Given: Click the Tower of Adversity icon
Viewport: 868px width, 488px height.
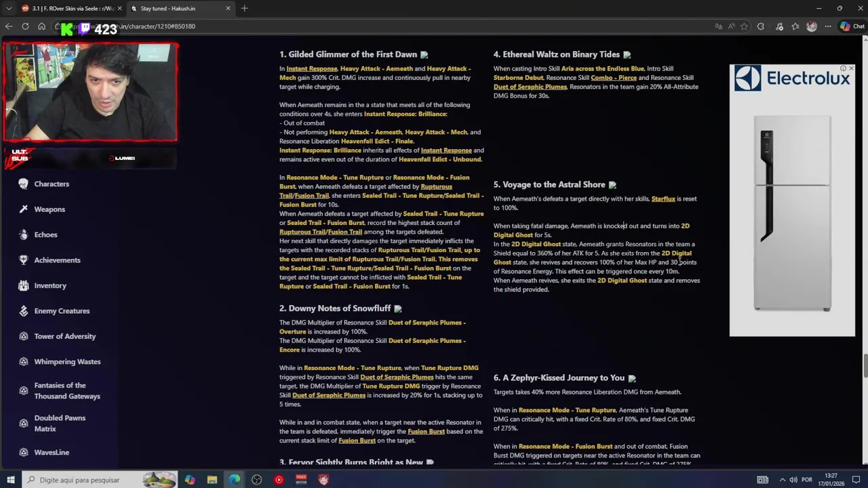Looking at the screenshot, I should (24, 336).
